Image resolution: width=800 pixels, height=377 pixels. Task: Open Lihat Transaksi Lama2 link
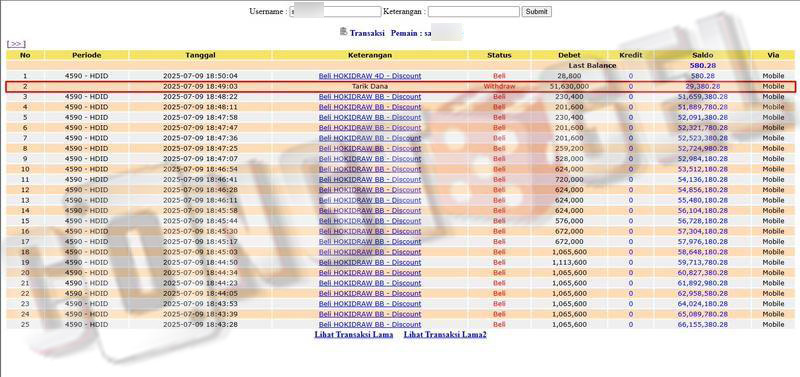(445, 335)
